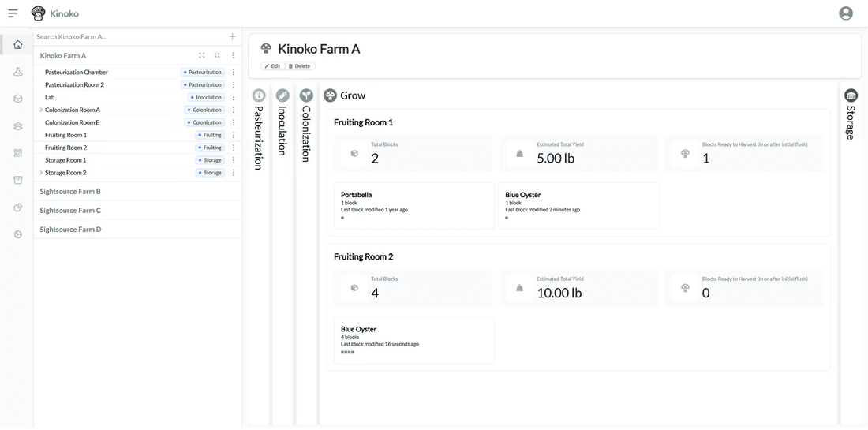Click the Delete button for Kinoko Farm A
The image size is (868, 430).
[300, 65]
